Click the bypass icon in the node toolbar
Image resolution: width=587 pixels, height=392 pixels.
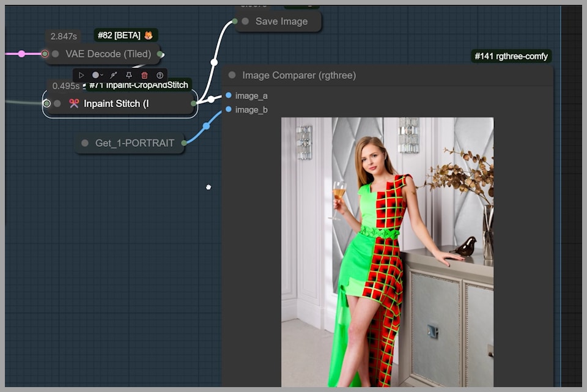pyautogui.click(x=113, y=75)
